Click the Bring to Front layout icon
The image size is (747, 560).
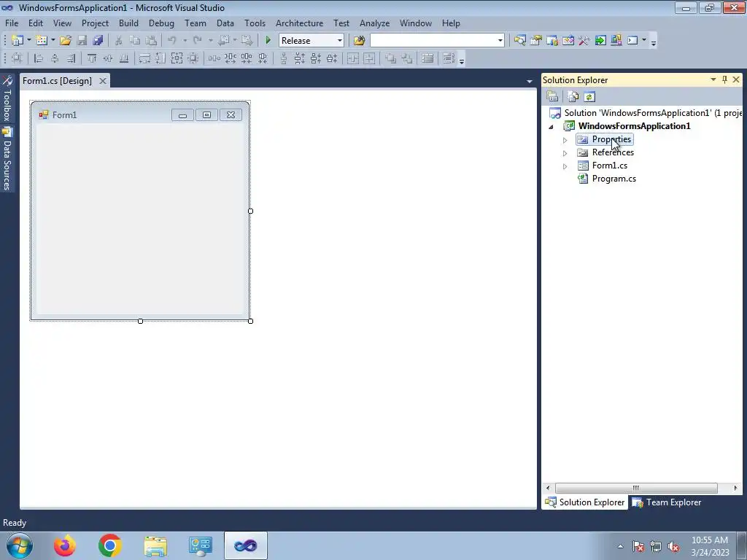(390, 58)
